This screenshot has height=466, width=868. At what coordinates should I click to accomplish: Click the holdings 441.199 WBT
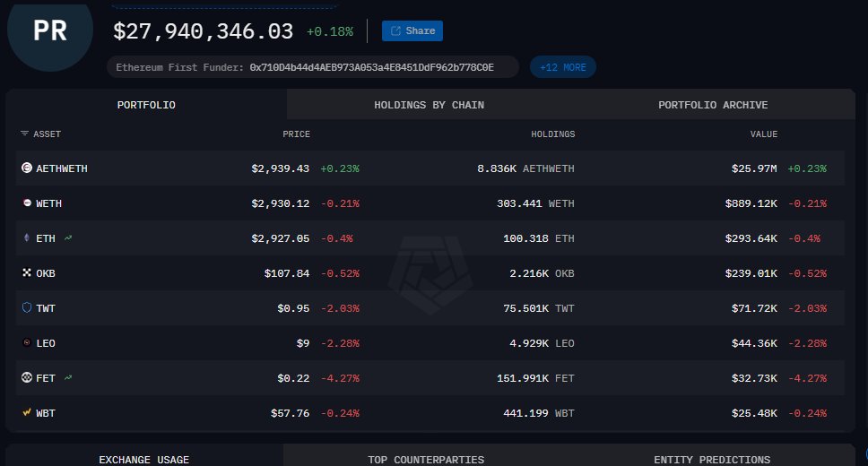[x=539, y=413]
